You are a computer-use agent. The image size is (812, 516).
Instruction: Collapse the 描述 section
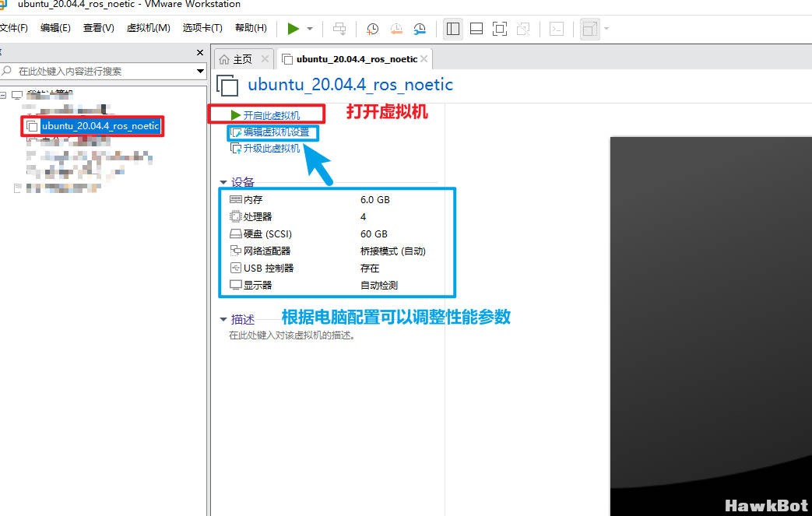223,319
